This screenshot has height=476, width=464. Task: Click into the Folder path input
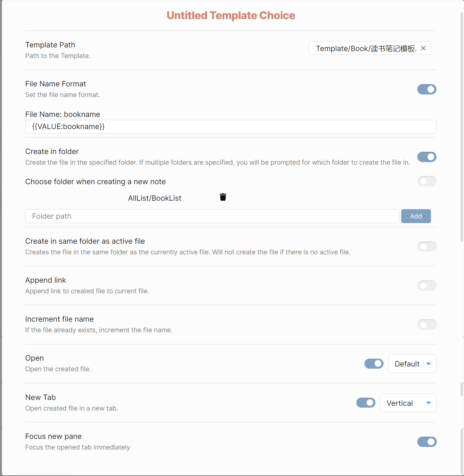pyautogui.click(x=212, y=216)
